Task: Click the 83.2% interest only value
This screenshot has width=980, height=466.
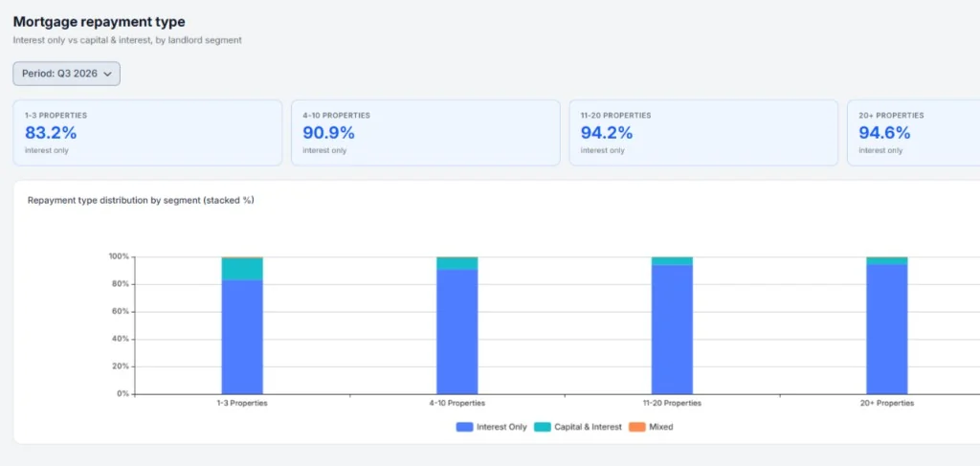Action: (x=51, y=133)
